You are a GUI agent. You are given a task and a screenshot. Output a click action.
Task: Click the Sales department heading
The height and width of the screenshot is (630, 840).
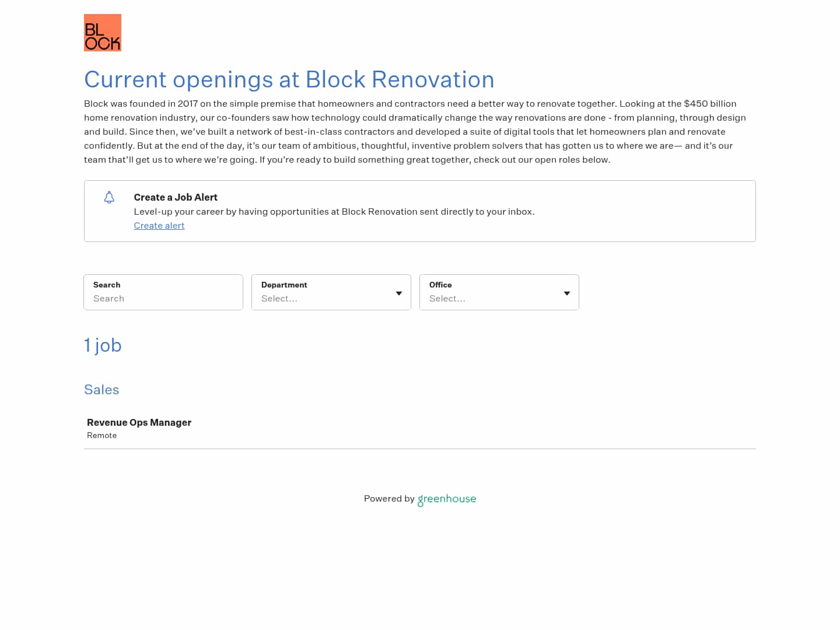point(101,390)
